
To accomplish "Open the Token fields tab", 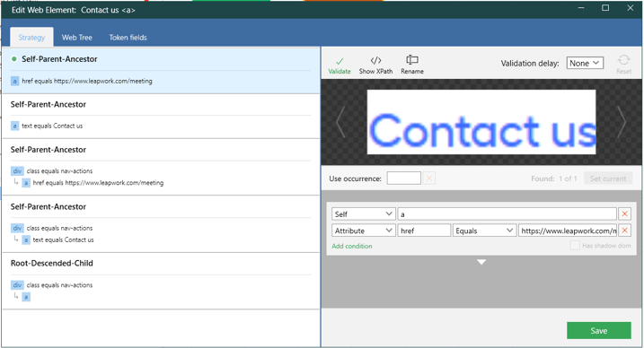I will point(128,38).
